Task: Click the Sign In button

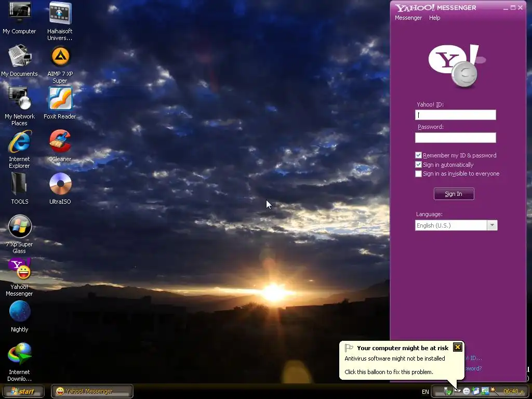Action: tap(454, 194)
